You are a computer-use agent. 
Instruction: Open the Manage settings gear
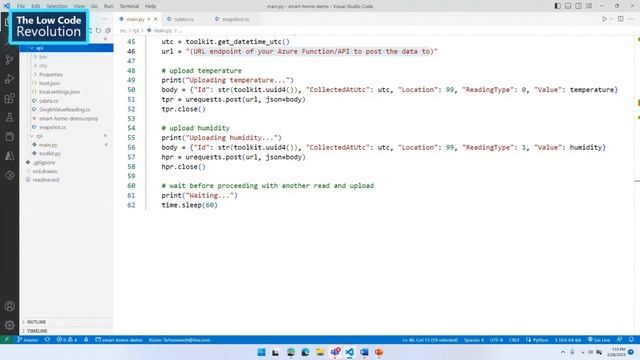(9, 325)
